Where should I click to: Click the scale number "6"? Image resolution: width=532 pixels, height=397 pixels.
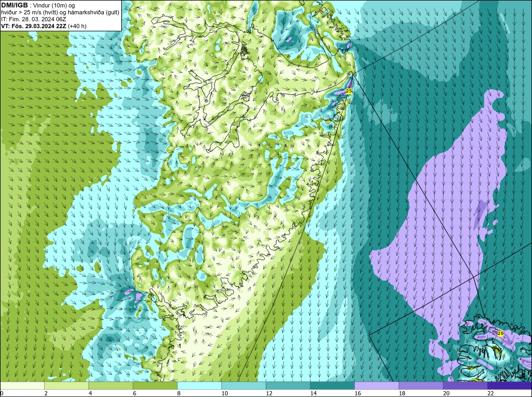135,393
